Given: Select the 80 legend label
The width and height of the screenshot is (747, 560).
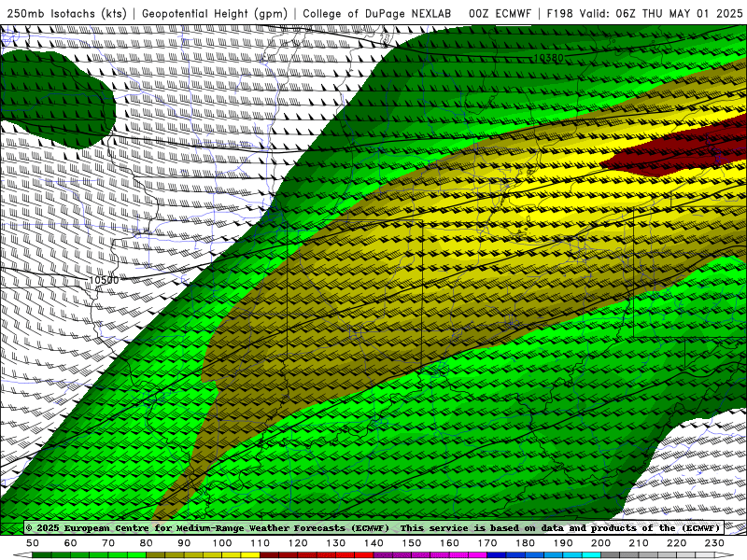Looking at the screenshot, I should tap(147, 543).
